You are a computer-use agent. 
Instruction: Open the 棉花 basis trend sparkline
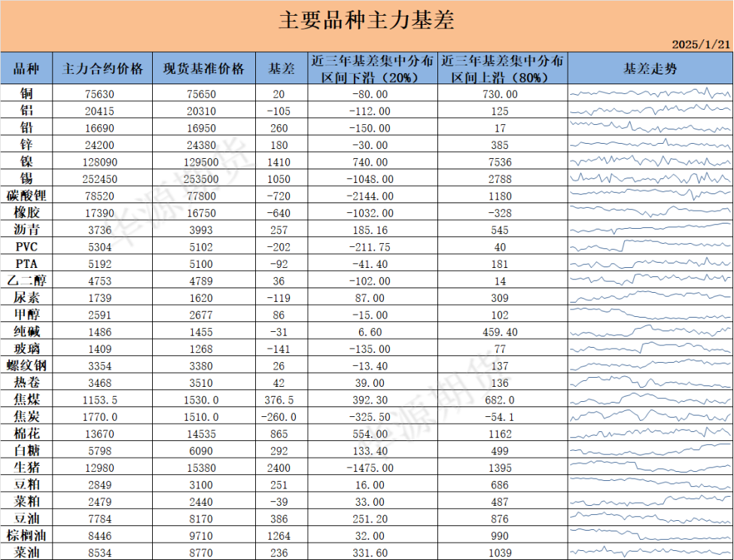click(x=650, y=434)
